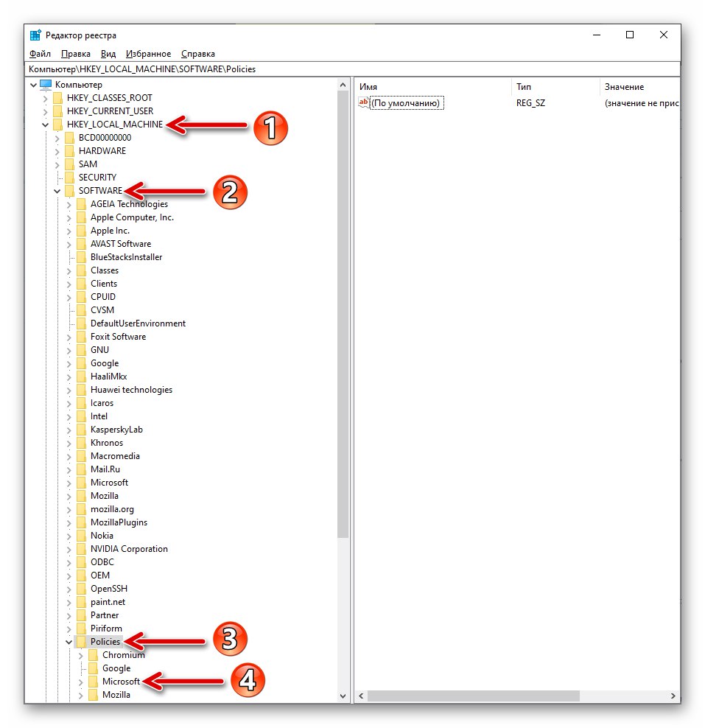The height and width of the screenshot is (728, 705).
Task: Open the Справка menu
Action: click(x=197, y=54)
